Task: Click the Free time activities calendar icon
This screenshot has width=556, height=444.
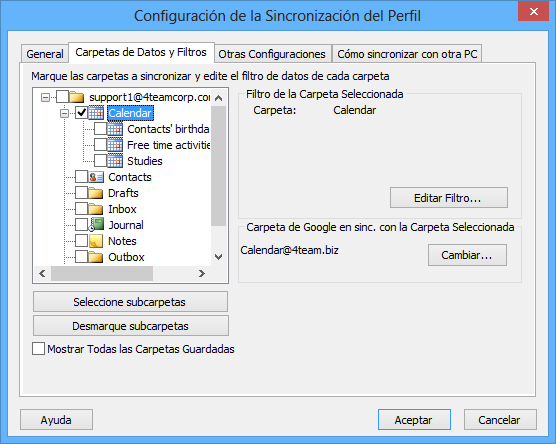Action: pos(115,145)
